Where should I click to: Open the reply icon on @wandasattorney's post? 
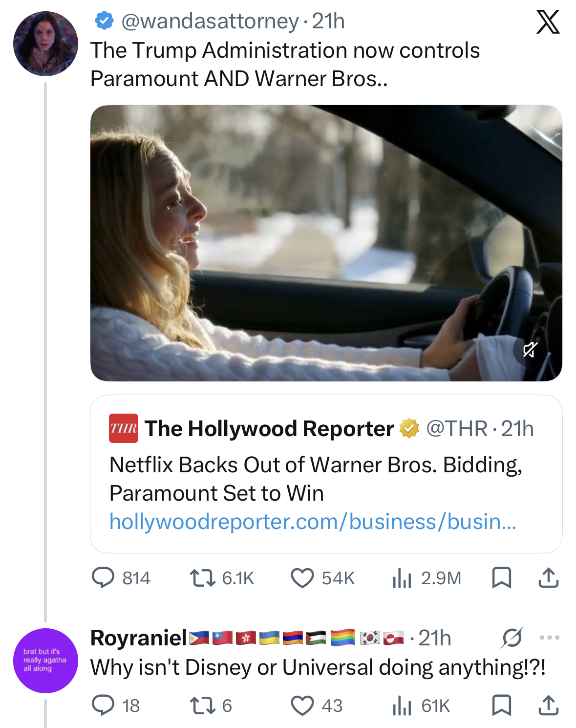pyautogui.click(x=103, y=578)
